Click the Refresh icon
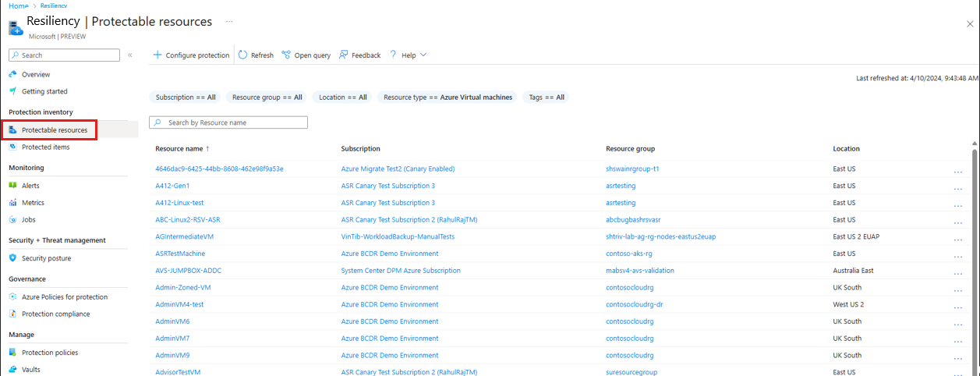This screenshot has height=376, width=980. point(243,55)
